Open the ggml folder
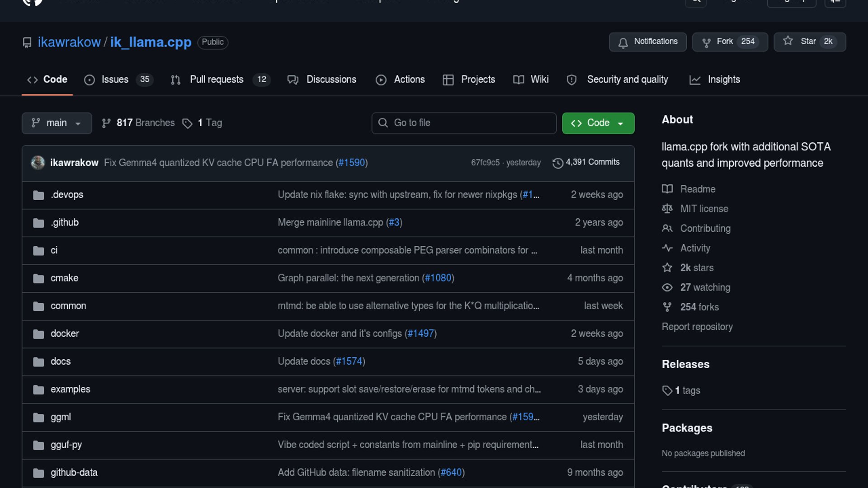 [x=61, y=417]
